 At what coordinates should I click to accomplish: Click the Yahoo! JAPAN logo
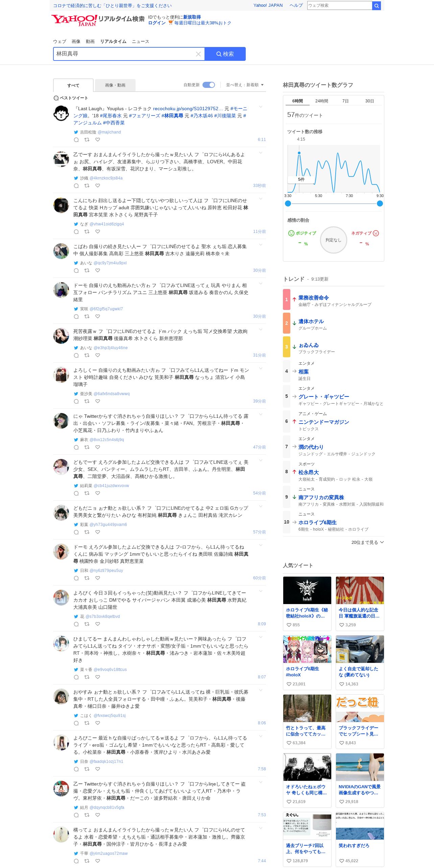click(x=74, y=20)
